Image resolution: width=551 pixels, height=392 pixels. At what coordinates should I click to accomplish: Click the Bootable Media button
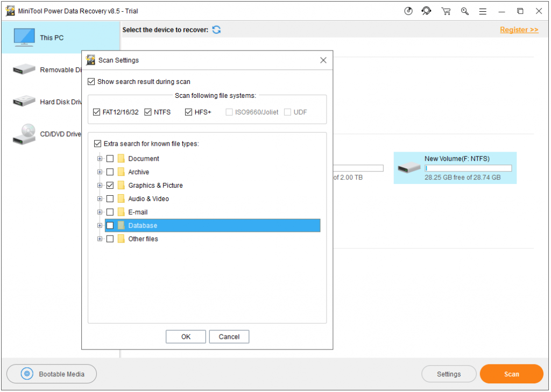pyautogui.click(x=52, y=374)
